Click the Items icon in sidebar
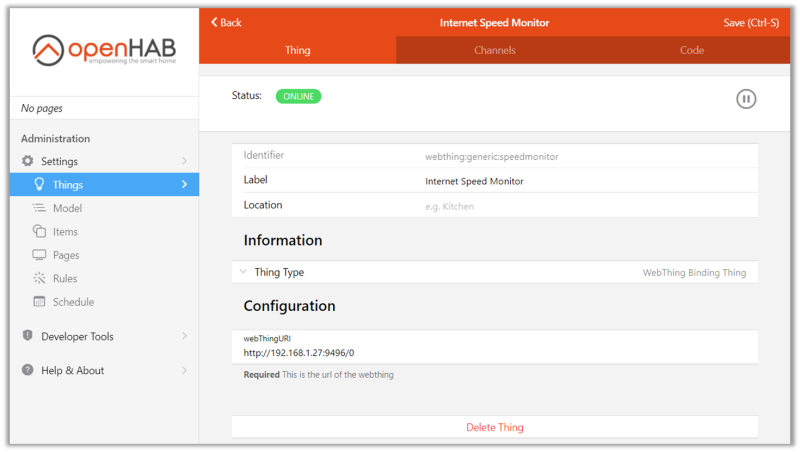The height and width of the screenshot is (452, 800). [x=39, y=231]
